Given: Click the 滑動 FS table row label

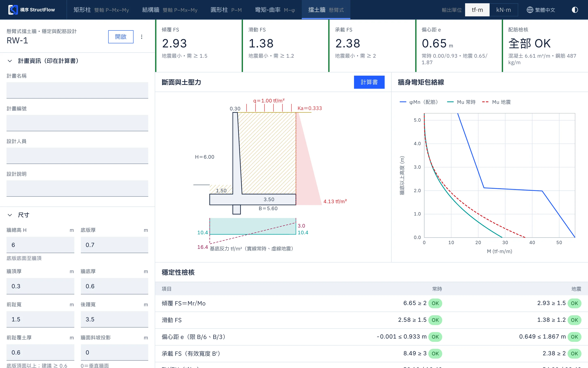Looking at the screenshot, I should click(172, 320).
